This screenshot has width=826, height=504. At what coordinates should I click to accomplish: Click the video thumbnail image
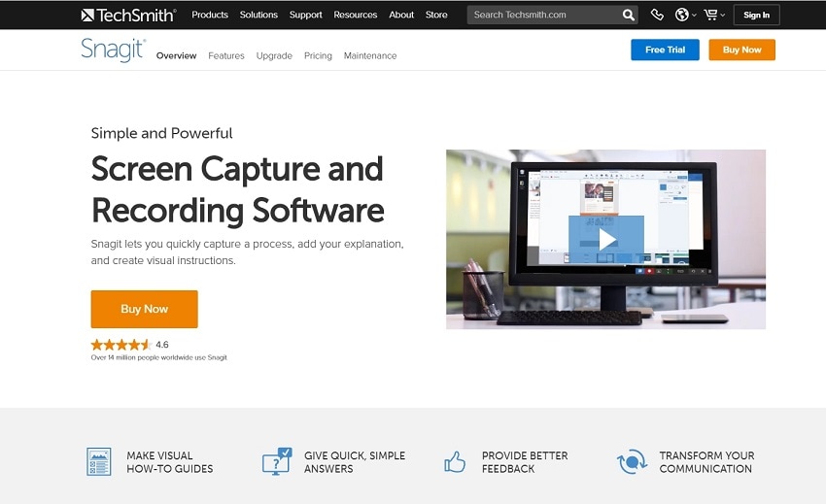[x=605, y=240]
